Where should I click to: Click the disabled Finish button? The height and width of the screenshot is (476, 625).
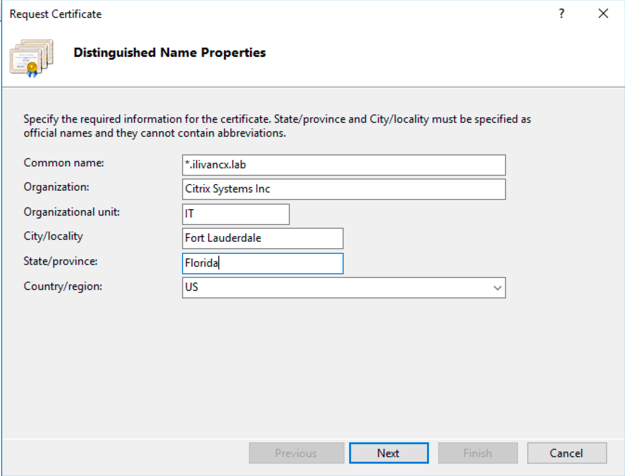point(477,453)
